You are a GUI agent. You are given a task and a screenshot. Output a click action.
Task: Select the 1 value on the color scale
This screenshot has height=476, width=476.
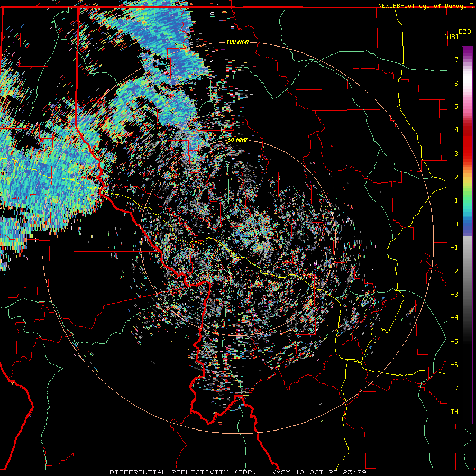[x=456, y=200]
